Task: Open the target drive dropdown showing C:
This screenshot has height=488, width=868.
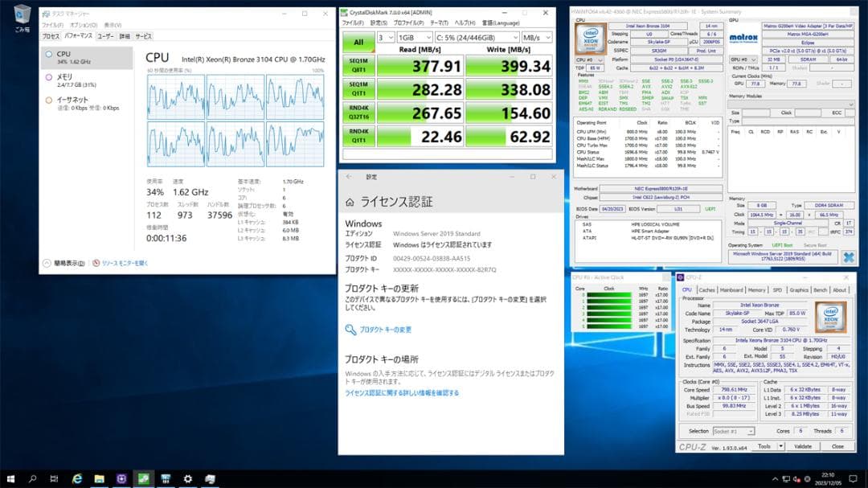Action: click(477, 38)
